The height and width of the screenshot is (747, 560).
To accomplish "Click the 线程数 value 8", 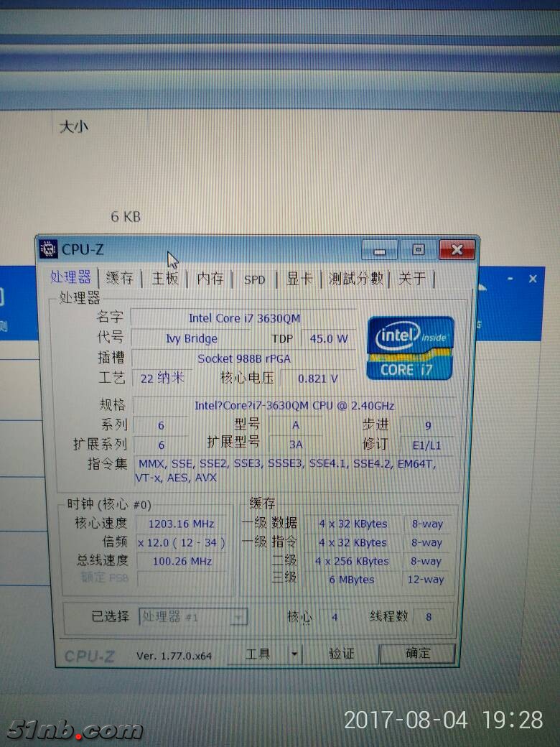I will 429,617.
